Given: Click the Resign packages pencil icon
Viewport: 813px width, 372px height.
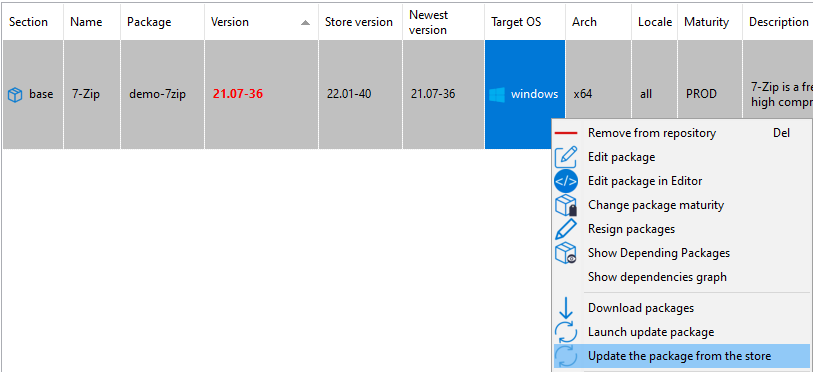Looking at the screenshot, I should (x=566, y=229).
